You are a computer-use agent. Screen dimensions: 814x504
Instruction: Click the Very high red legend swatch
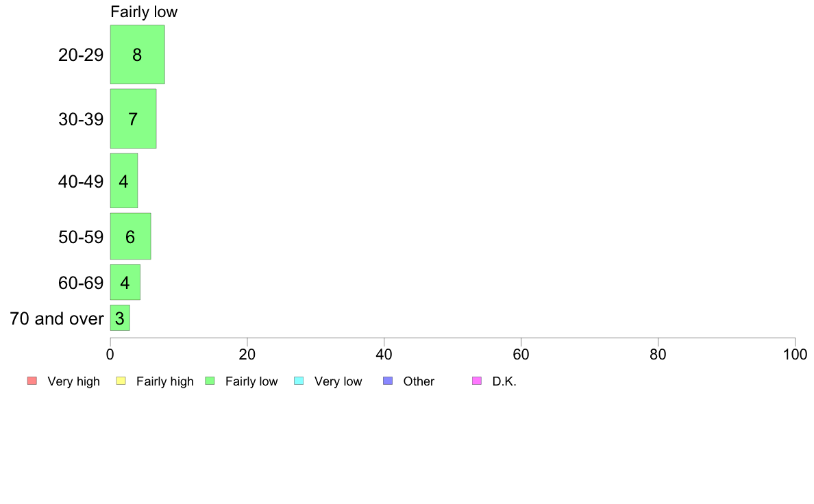pyautogui.click(x=32, y=381)
